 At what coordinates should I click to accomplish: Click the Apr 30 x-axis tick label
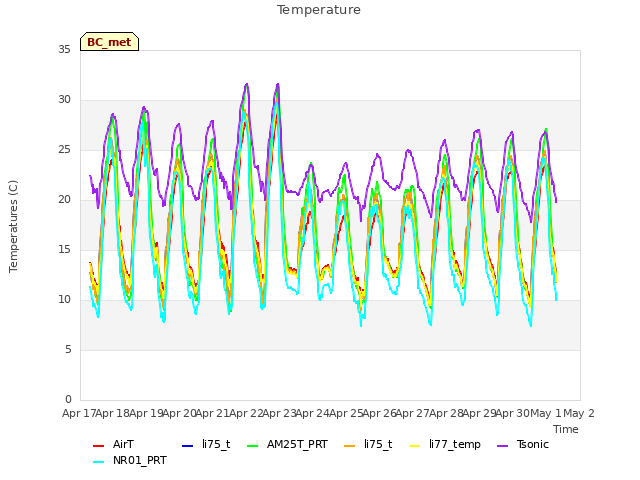click(513, 413)
